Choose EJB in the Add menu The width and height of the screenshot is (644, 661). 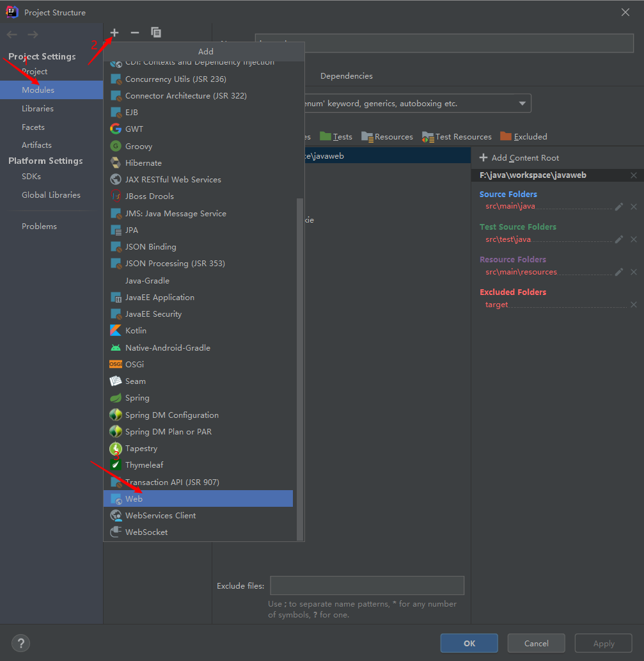click(x=198, y=112)
